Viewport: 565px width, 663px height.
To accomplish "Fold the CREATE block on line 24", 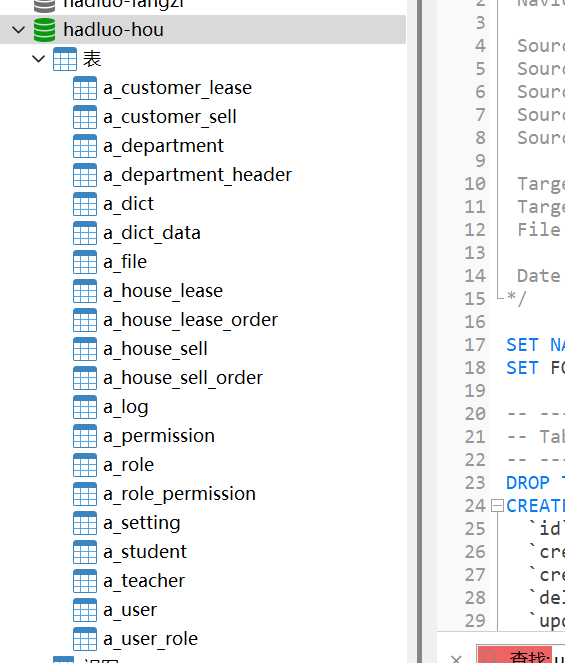I will [497, 506].
